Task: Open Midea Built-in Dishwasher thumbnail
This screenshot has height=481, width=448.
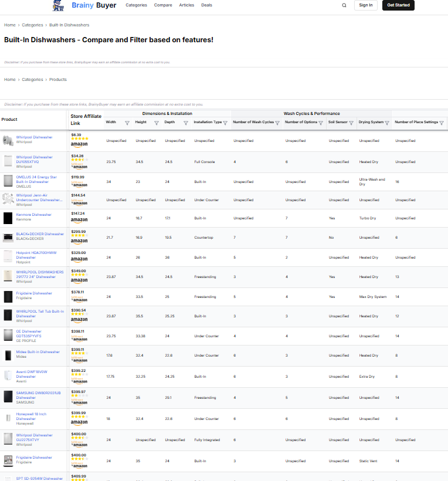Action: point(8,355)
